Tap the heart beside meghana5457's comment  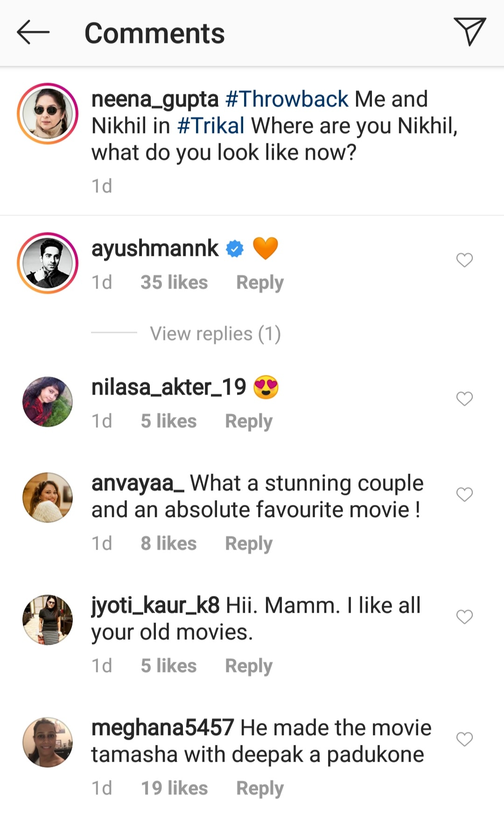(464, 739)
